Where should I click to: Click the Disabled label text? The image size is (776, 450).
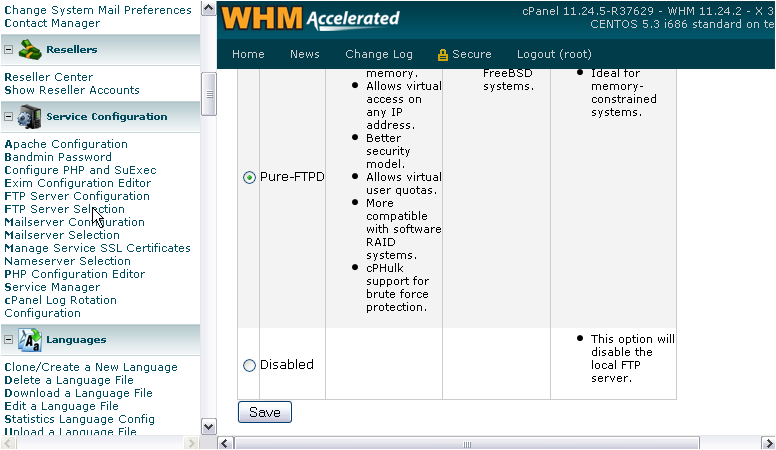click(287, 365)
